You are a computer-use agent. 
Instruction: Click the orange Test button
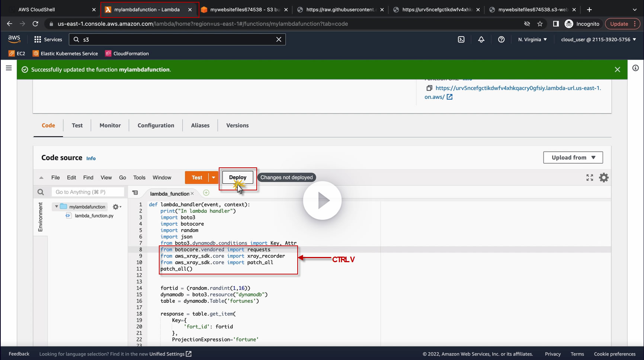[x=197, y=177]
